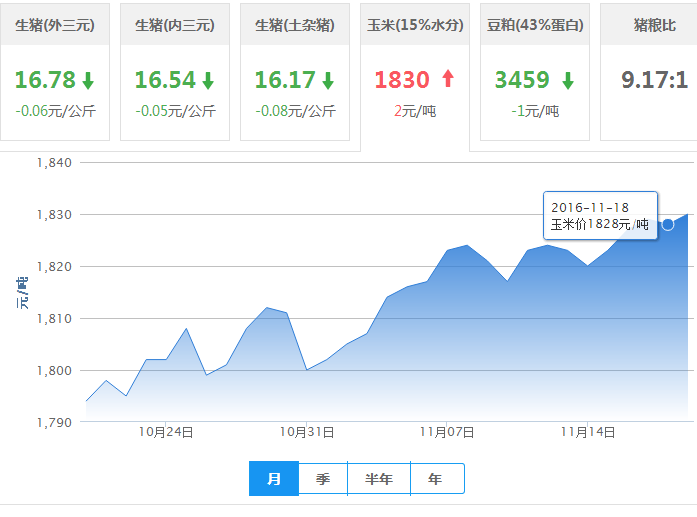
Task: Click the 16.54 price value
Action: 165,80
